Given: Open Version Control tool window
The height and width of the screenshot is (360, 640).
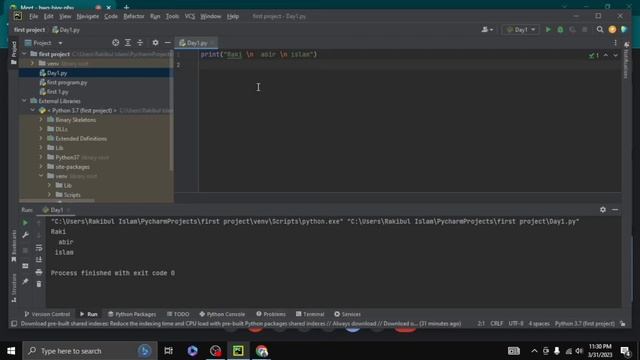Looking at the screenshot, I should coord(47,314).
